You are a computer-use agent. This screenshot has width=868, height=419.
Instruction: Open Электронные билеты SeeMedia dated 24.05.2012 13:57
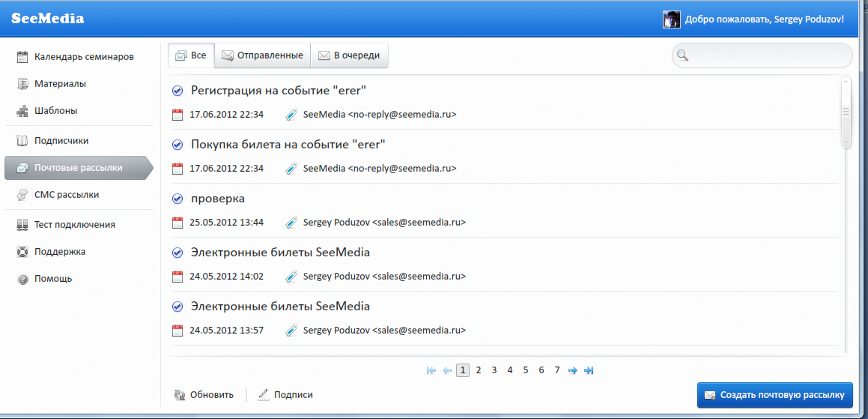click(x=280, y=306)
